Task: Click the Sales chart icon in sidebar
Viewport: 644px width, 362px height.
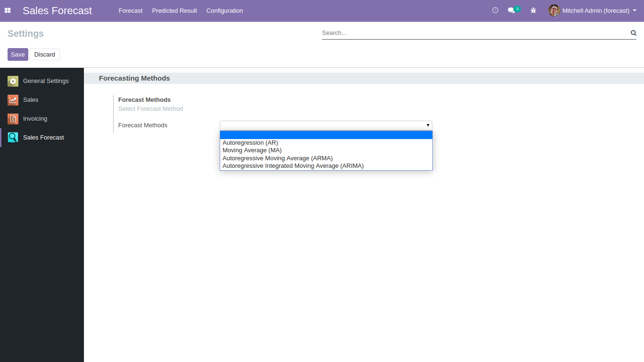Action: 13,100
